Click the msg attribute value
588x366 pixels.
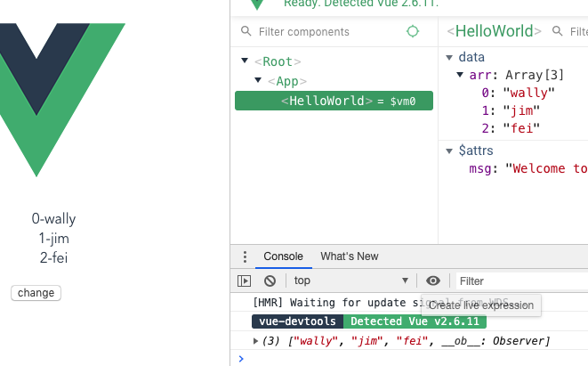click(x=546, y=168)
